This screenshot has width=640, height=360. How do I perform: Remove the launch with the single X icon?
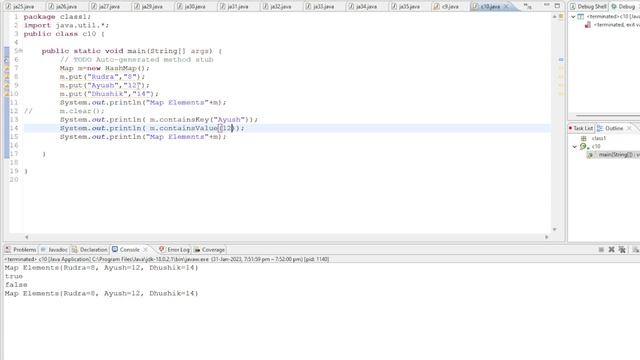(x=611, y=249)
